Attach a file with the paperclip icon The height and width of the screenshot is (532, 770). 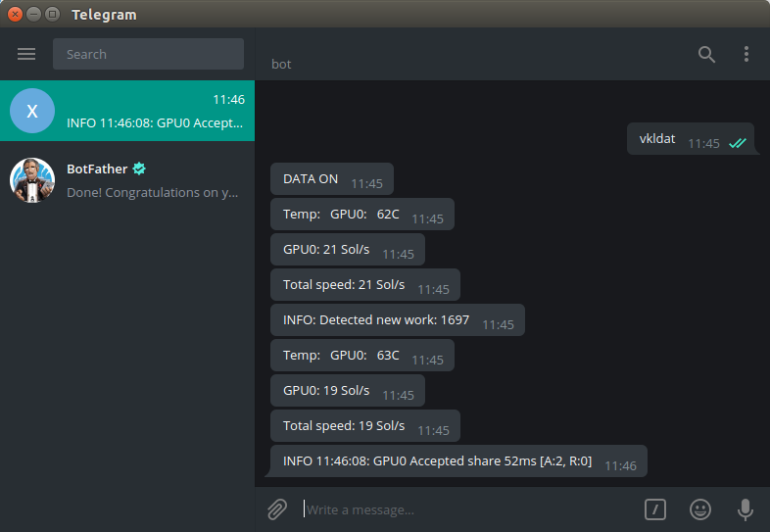(277, 508)
